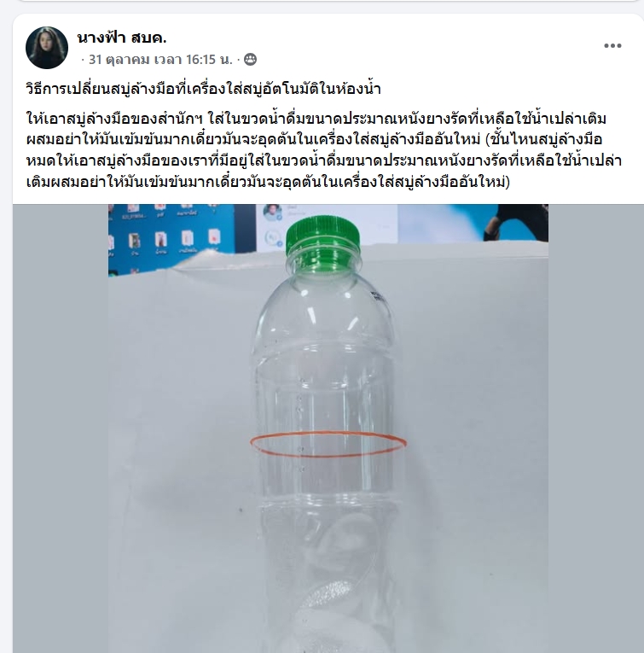644x653 pixels.
Task: Open the profile picture of นางฟ้า สบค.
Action: pos(47,48)
